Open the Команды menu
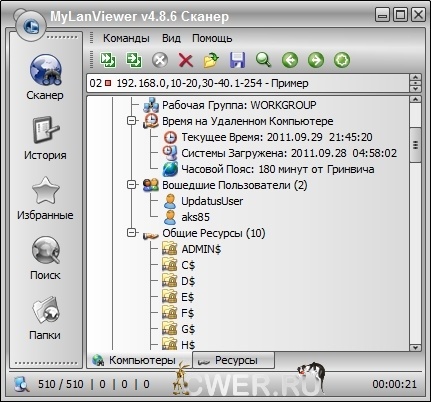431x402 pixels. tap(126, 38)
